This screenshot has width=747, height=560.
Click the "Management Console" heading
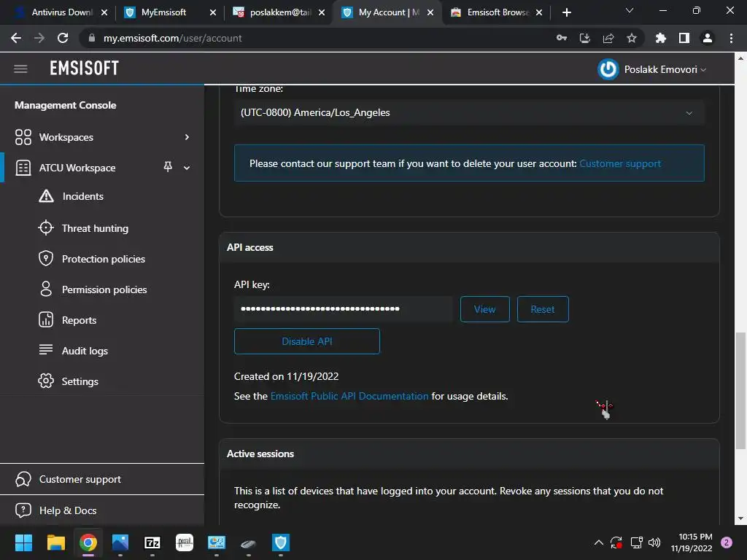tap(65, 105)
